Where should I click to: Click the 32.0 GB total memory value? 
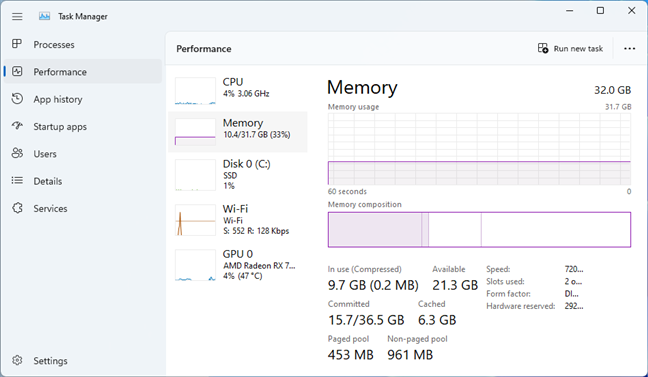(612, 90)
